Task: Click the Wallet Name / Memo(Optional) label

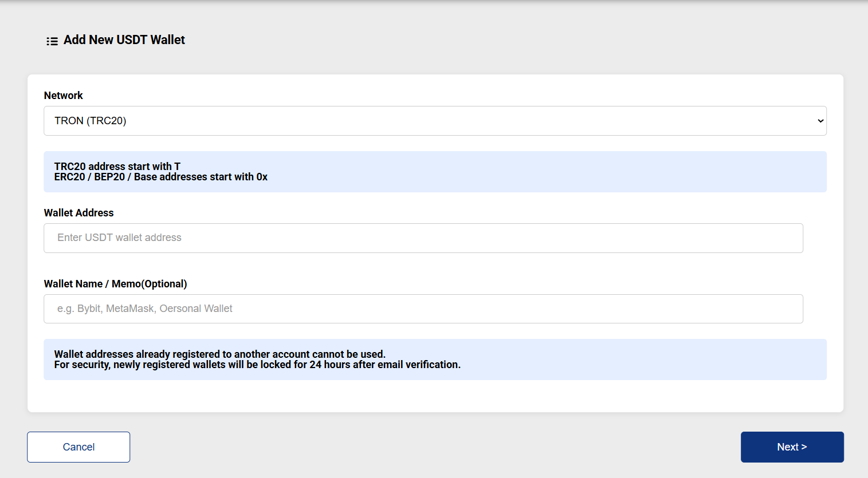Action: coord(116,284)
